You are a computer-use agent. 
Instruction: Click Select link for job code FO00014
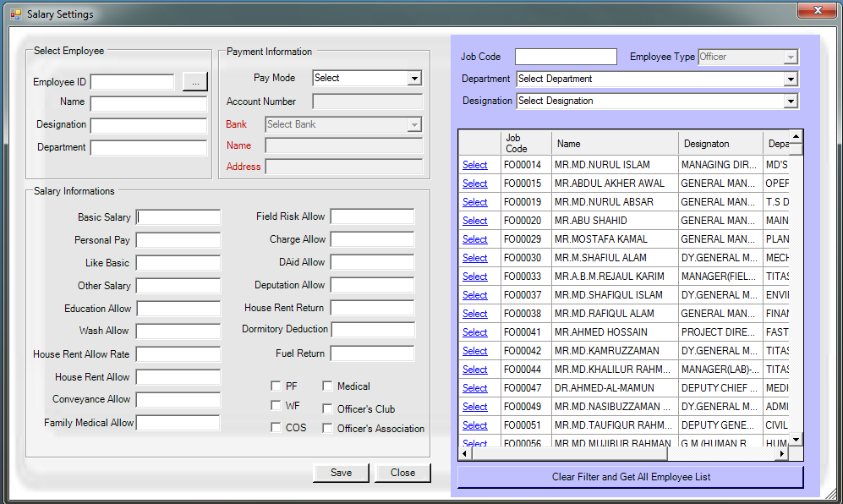coord(474,165)
